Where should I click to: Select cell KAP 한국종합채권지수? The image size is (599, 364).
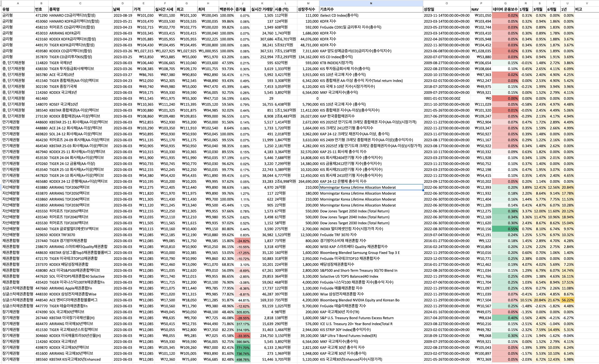(371, 116)
